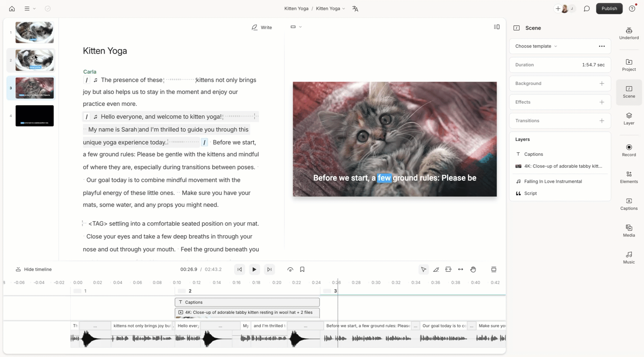Click the Kitten Yoga script title
Image resolution: width=644 pixels, height=357 pixels.
click(105, 51)
